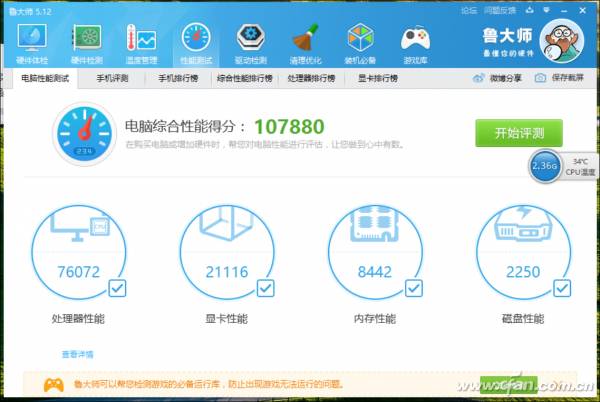Switch to 手机评测 tab

coord(112,78)
